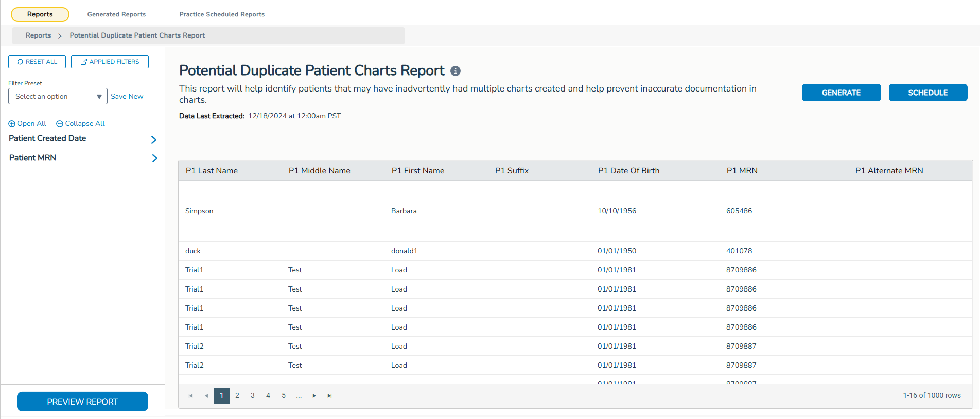The width and height of the screenshot is (980, 419).
Task: Click Reports in the breadcrumb
Action: (39, 35)
